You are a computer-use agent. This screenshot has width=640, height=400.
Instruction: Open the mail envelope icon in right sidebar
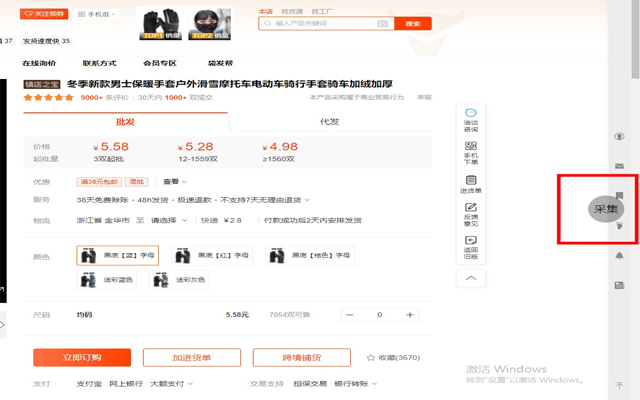[619, 166]
